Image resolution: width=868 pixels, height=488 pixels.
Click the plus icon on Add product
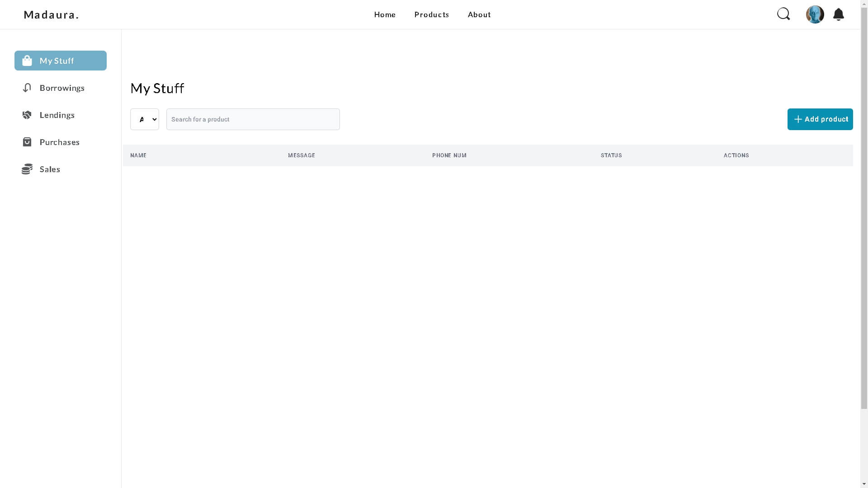click(798, 119)
